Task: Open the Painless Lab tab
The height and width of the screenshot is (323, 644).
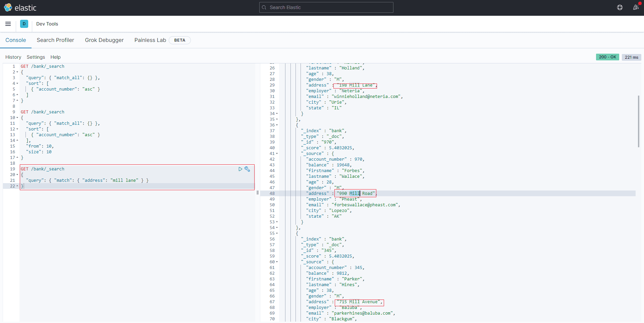Action: tap(150, 40)
